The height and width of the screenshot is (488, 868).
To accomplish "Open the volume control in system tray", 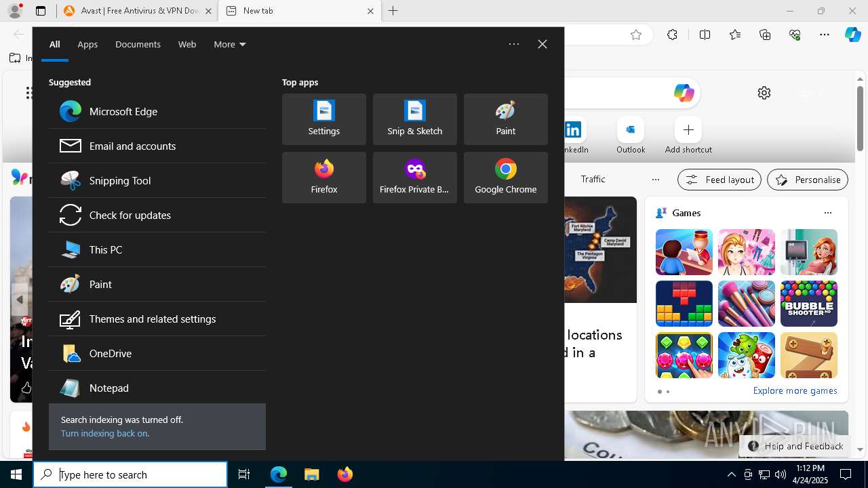I will point(780,474).
